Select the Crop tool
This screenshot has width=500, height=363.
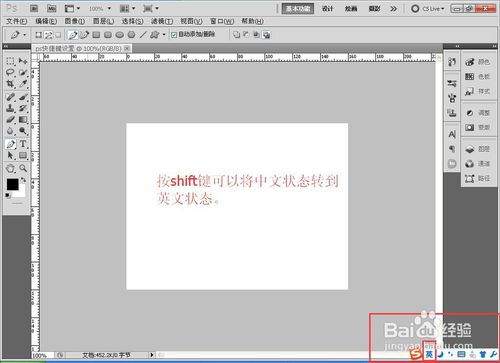coord(10,84)
